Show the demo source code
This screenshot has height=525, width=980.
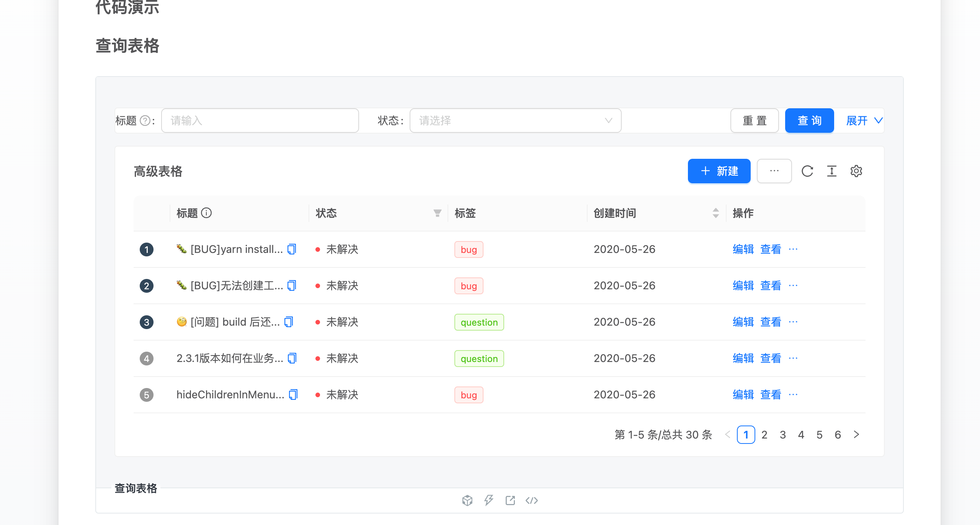click(532, 500)
